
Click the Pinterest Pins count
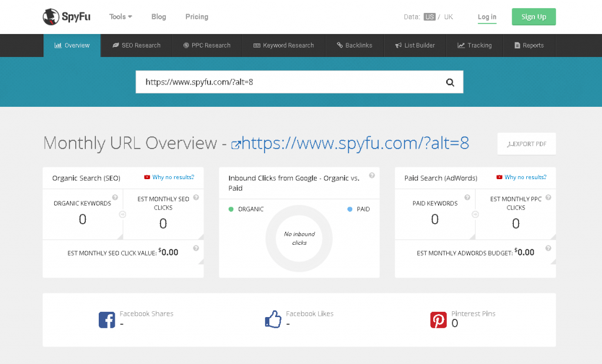coord(454,323)
